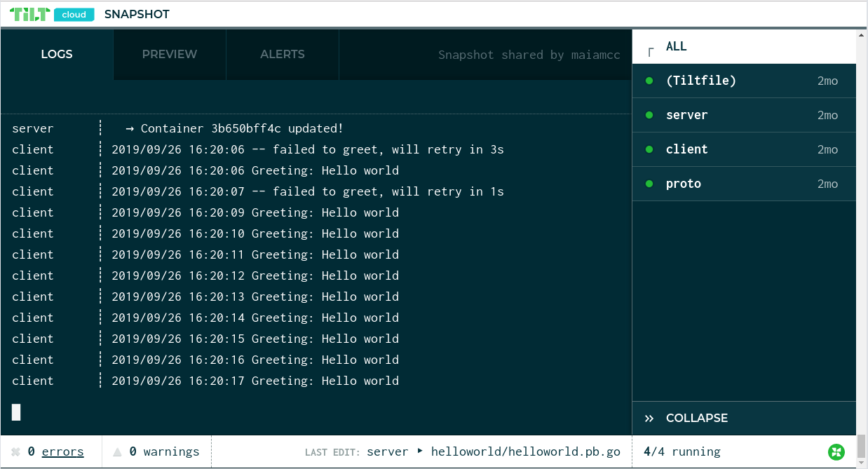Click the green status dot for proto

point(649,184)
